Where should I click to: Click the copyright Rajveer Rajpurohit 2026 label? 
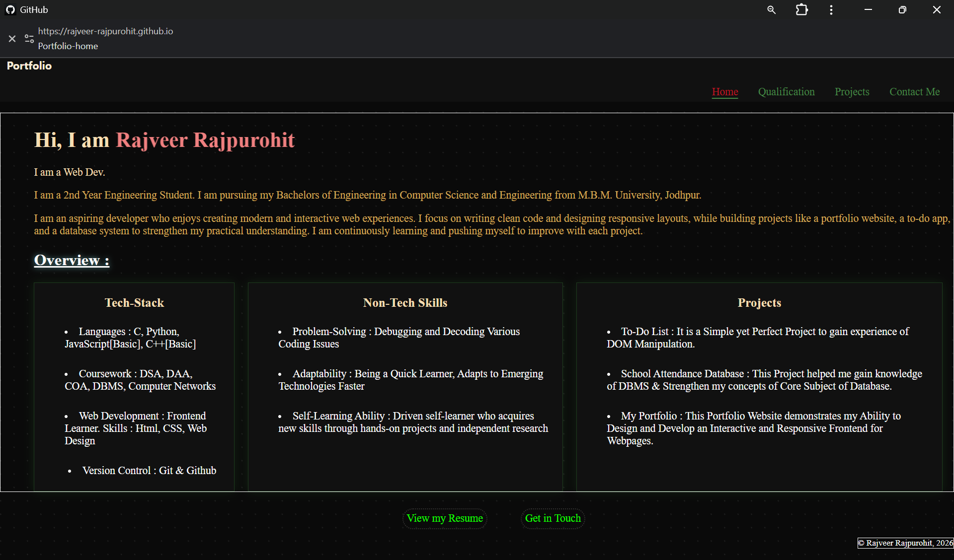click(x=905, y=543)
